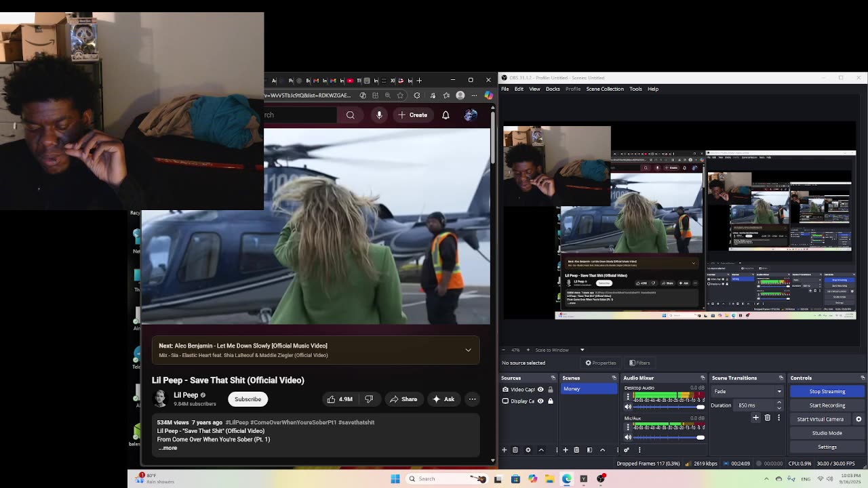
Task: Open new browser tab plus button
Action: pos(419,81)
